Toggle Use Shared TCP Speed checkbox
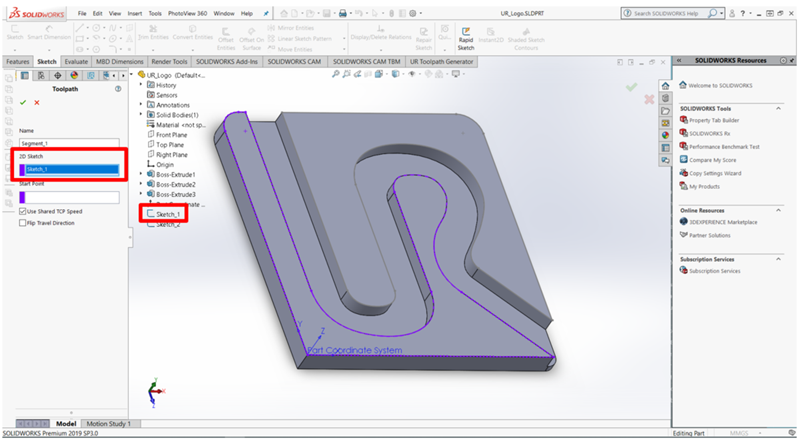Viewport: 800px width, 440px height. pos(22,211)
